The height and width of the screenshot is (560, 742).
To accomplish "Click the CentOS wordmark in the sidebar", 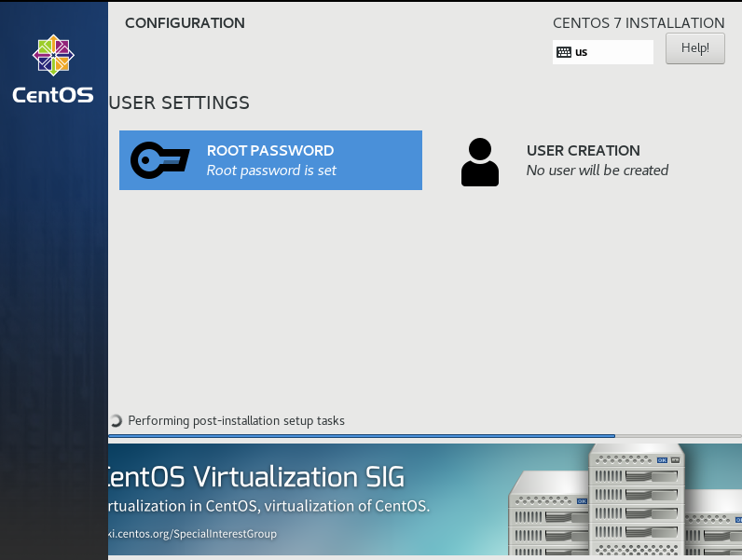I will pyautogui.click(x=53, y=94).
